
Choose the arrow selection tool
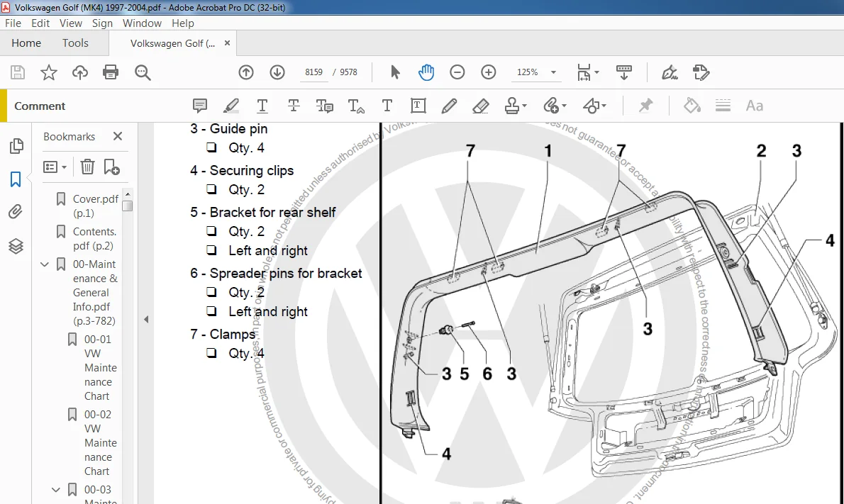(395, 72)
